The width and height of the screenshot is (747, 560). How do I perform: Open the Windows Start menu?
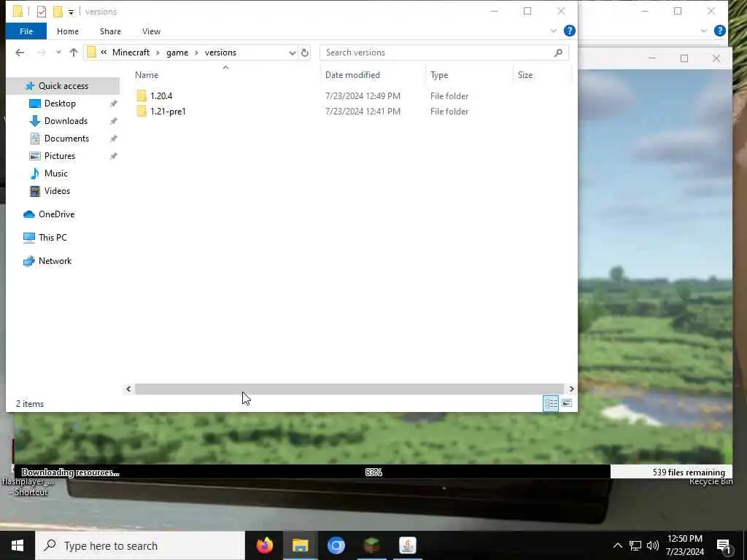coord(18,545)
